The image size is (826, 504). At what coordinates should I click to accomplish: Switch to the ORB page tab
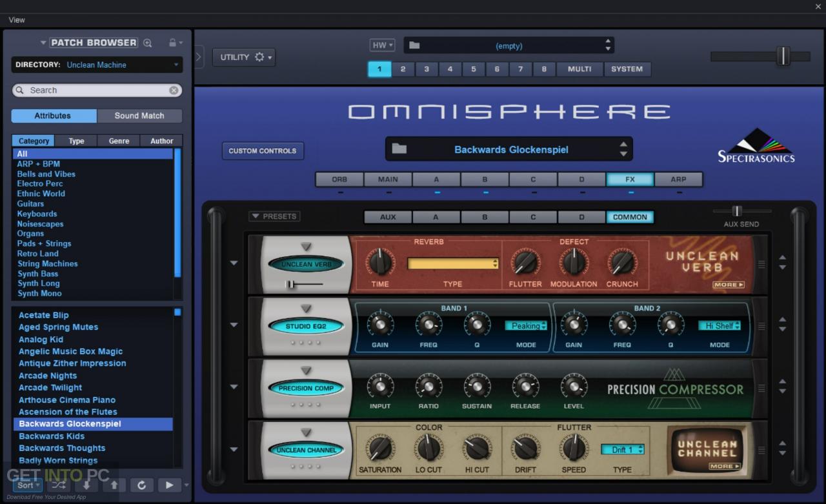[x=339, y=179]
